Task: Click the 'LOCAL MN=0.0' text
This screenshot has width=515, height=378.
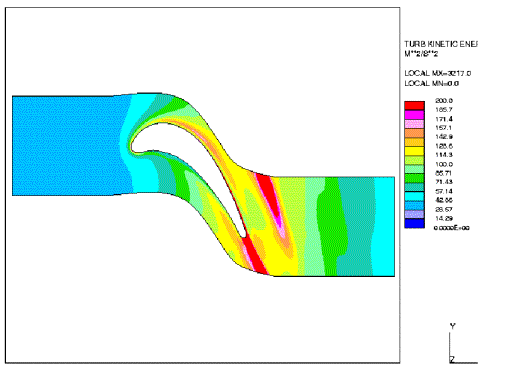Action: pos(431,83)
